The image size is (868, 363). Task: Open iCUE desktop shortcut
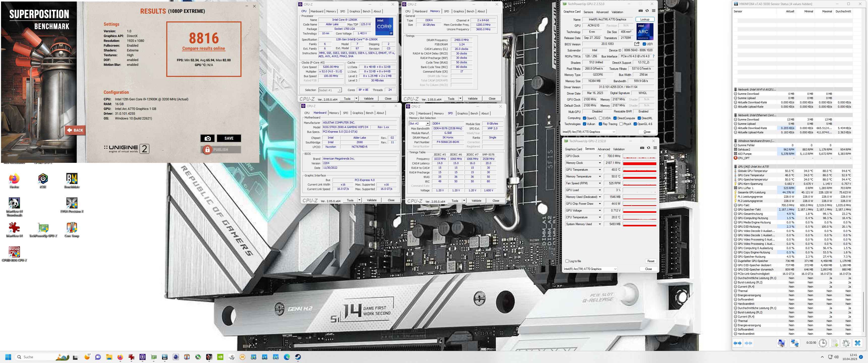(43, 181)
